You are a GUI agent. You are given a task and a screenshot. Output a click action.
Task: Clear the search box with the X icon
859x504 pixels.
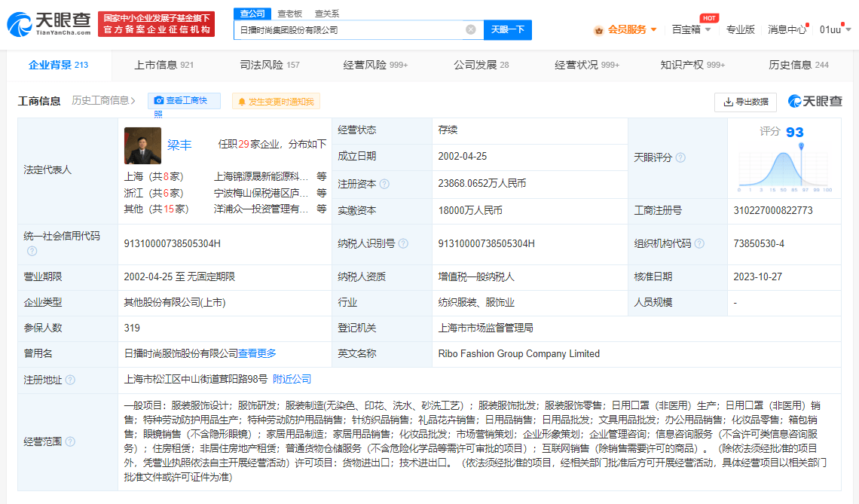[x=471, y=29]
